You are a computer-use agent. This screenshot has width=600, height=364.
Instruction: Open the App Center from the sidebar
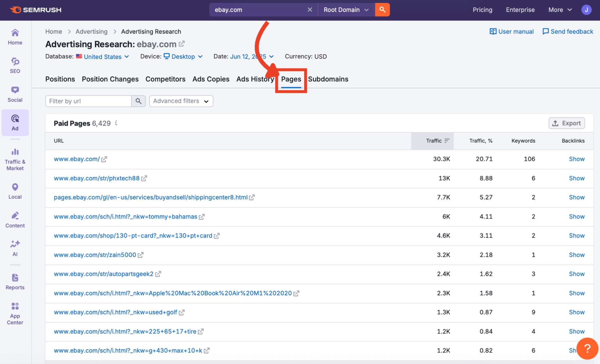pyautogui.click(x=15, y=313)
